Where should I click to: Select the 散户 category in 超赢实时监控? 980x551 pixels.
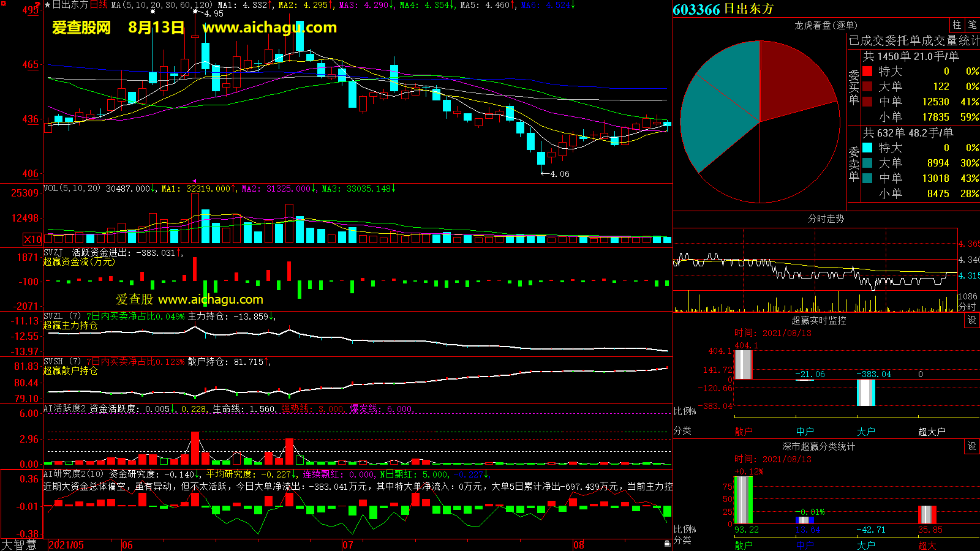(x=743, y=432)
